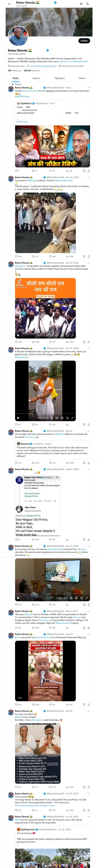The height and width of the screenshot is (868, 98).
Task: Open the secretsofrss.blogspot.com link
Action: tap(43, 66)
